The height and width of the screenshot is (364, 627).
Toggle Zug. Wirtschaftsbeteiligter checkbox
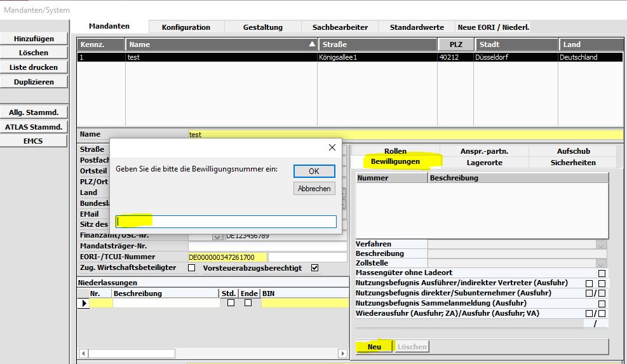pos(192,267)
